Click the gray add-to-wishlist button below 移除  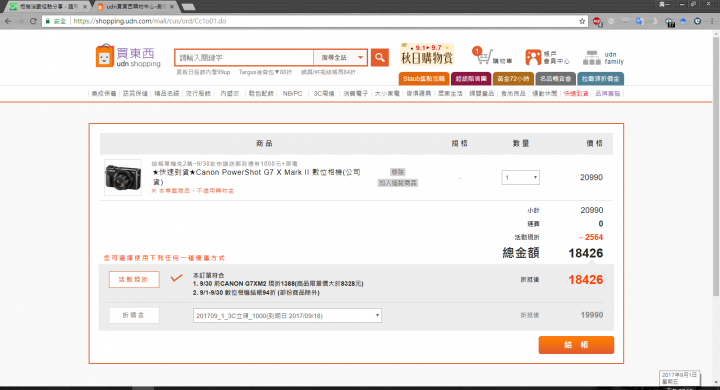[397, 183]
